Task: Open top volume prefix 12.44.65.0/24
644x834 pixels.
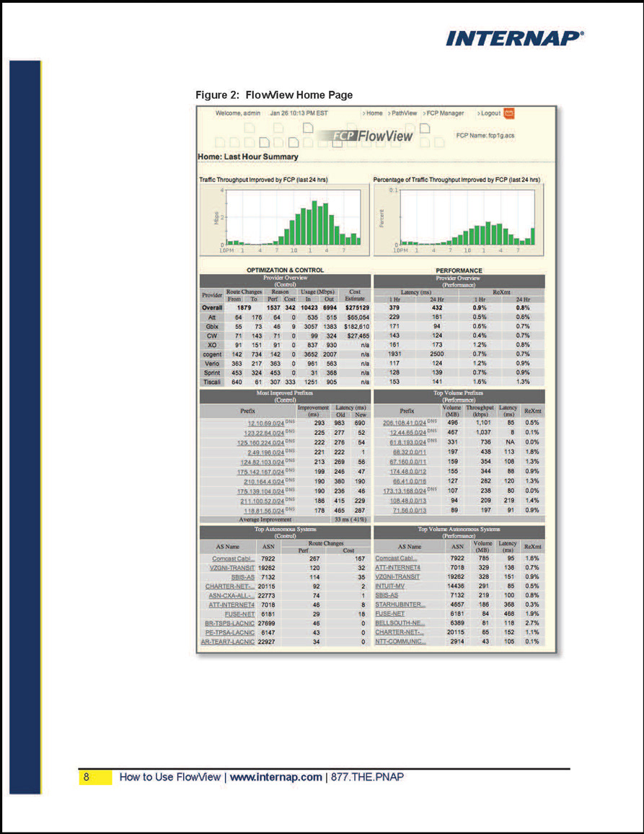Action: point(408,432)
